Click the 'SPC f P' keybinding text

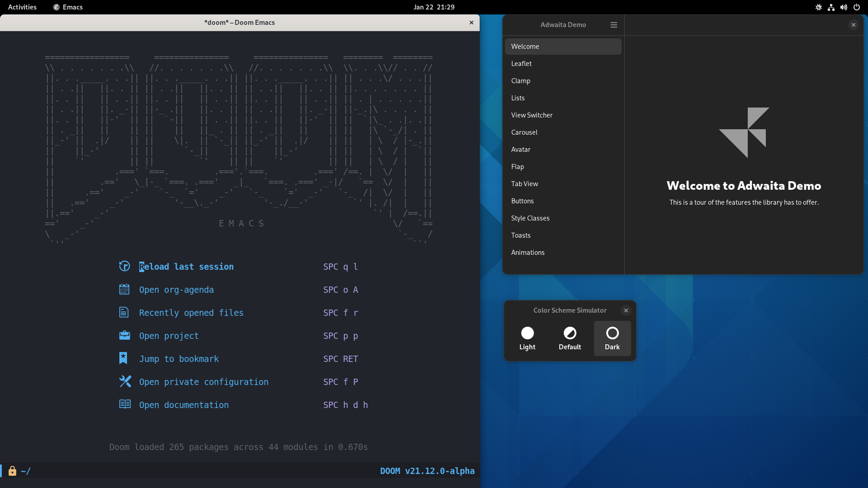pos(340,382)
